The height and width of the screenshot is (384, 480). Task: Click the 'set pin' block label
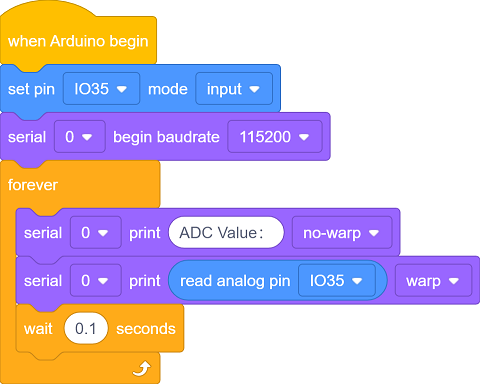31,89
